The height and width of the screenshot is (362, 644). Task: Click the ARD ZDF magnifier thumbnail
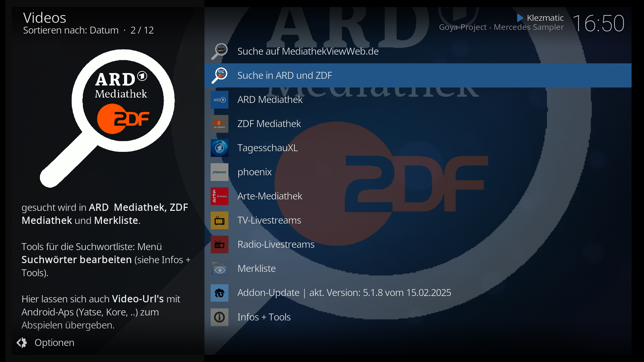click(x=107, y=118)
